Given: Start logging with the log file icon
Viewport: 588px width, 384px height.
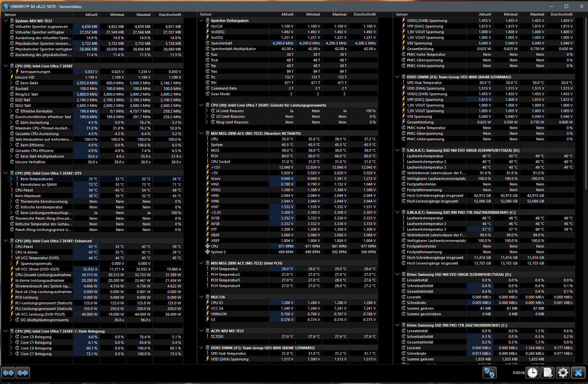Looking at the screenshot, I should [x=548, y=373].
